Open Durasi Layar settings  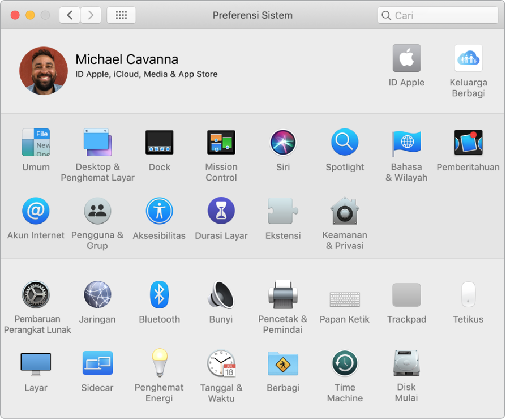(x=221, y=211)
